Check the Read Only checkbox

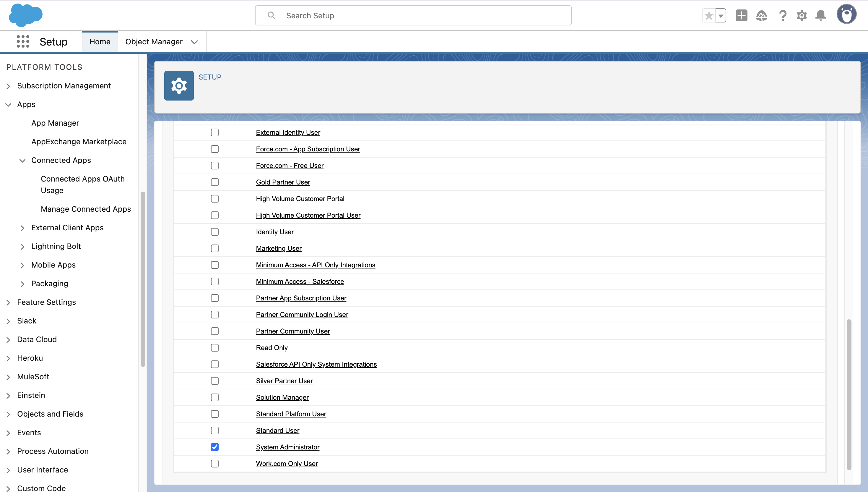coord(215,348)
